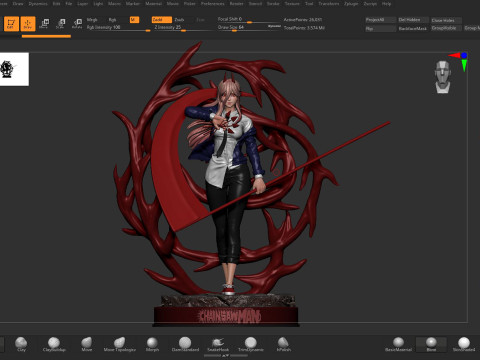480x360 pixels.
Task: Toggle the Mrgb channel button
Action: click(92, 20)
